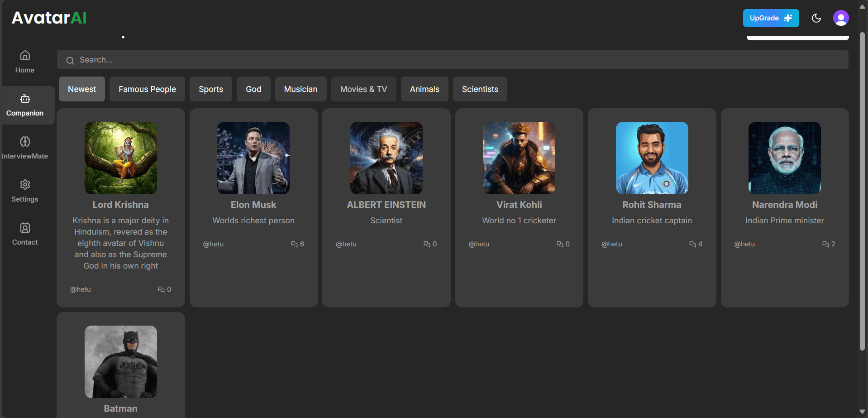Open the Home sidebar icon

pyautogui.click(x=25, y=55)
